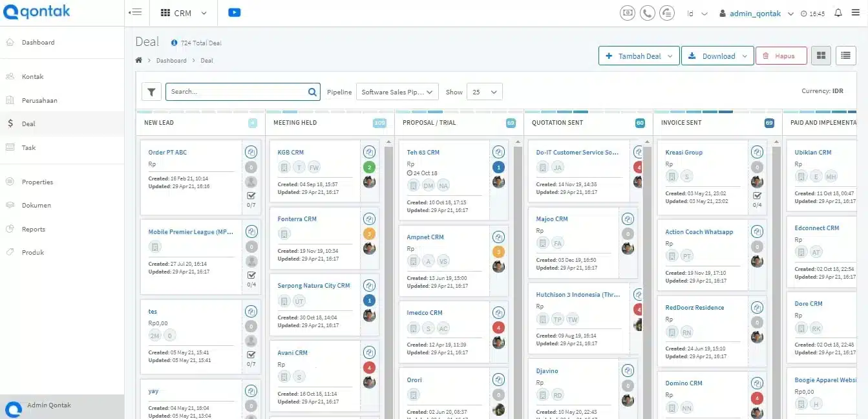Click the checklist icon on the tes card
Image resolution: width=868 pixels, height=419 pixels.
(x=251, y=355)
